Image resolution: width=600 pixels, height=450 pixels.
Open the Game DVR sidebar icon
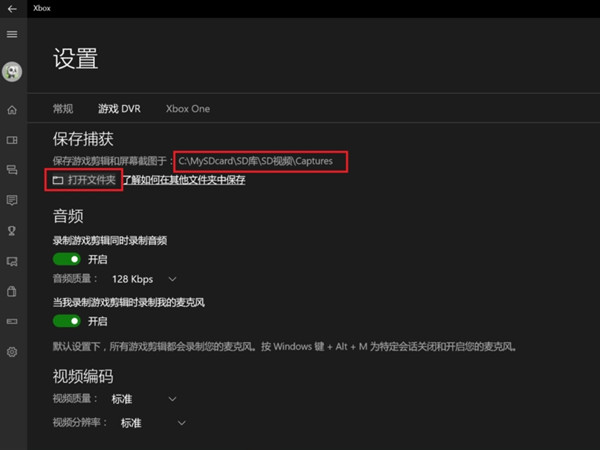coord(12,261)
